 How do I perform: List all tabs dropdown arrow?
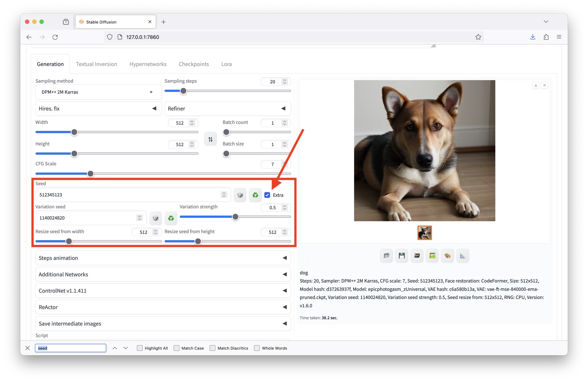point(546,22)
